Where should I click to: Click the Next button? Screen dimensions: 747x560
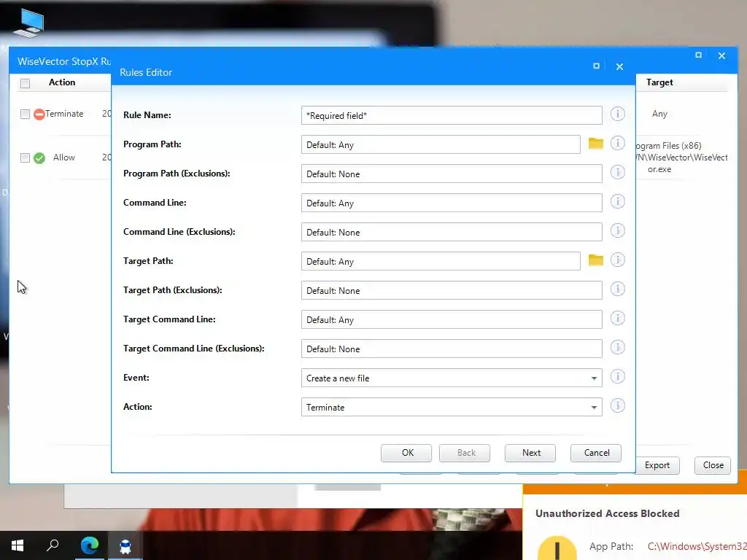(x=530, y=453)
